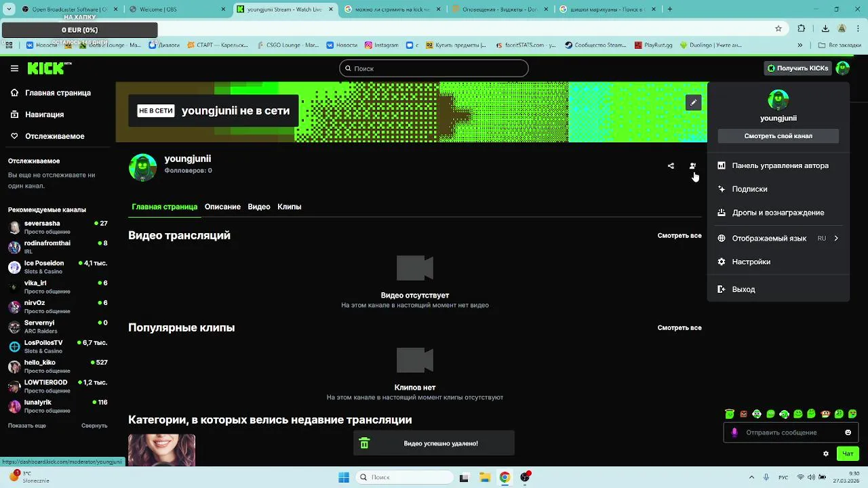868x488 pixels.
Task: Open File Explorer from taskbar
Action: pyautogui.click(x=485, y=477)
